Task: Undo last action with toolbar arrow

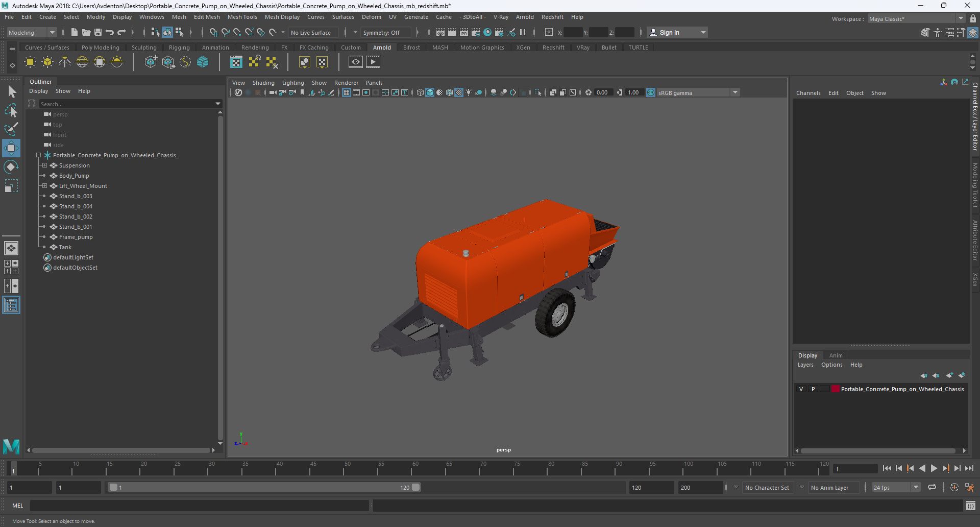Action: click(110, 32)
